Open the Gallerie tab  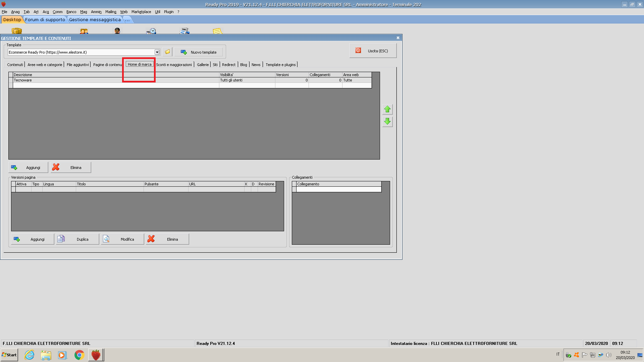coord(203,65)
